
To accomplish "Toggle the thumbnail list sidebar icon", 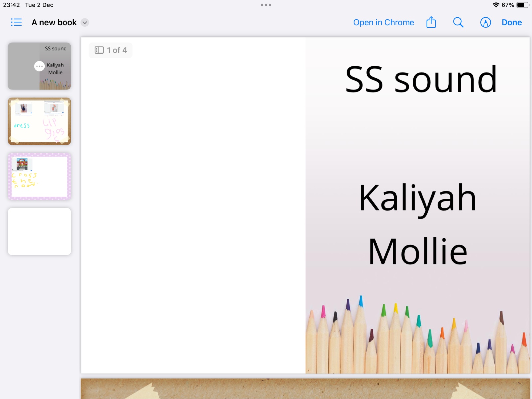I will coord(16,22).
